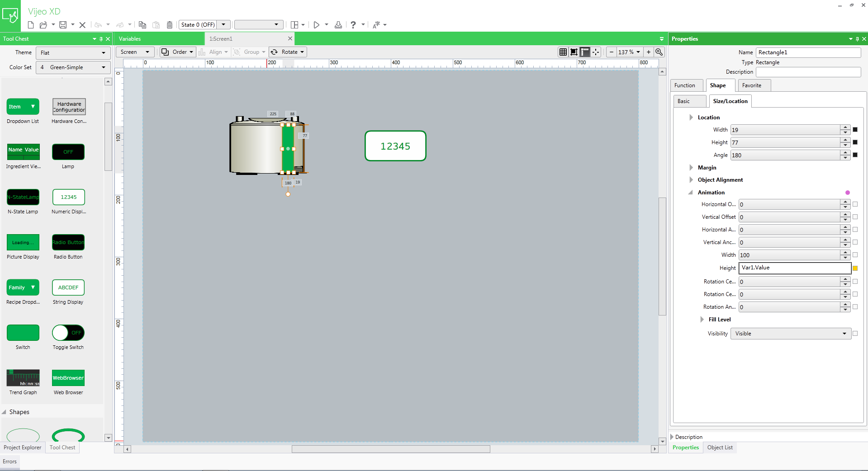Open the Object List tab

(720, 447)
